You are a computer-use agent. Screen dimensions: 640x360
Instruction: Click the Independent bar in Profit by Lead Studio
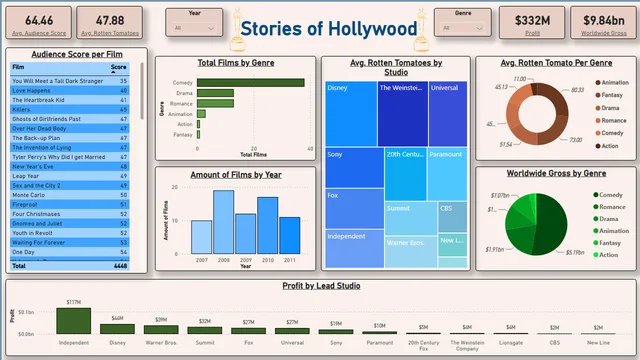click(x=73, y=321)
